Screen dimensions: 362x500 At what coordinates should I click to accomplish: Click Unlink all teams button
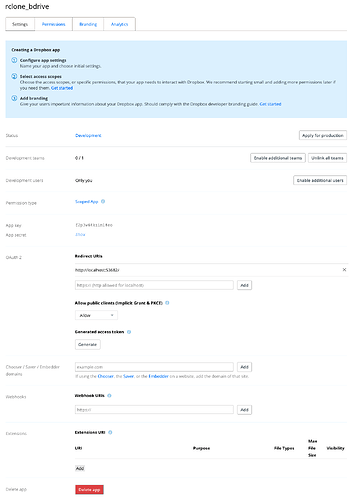tap(327, 158)
